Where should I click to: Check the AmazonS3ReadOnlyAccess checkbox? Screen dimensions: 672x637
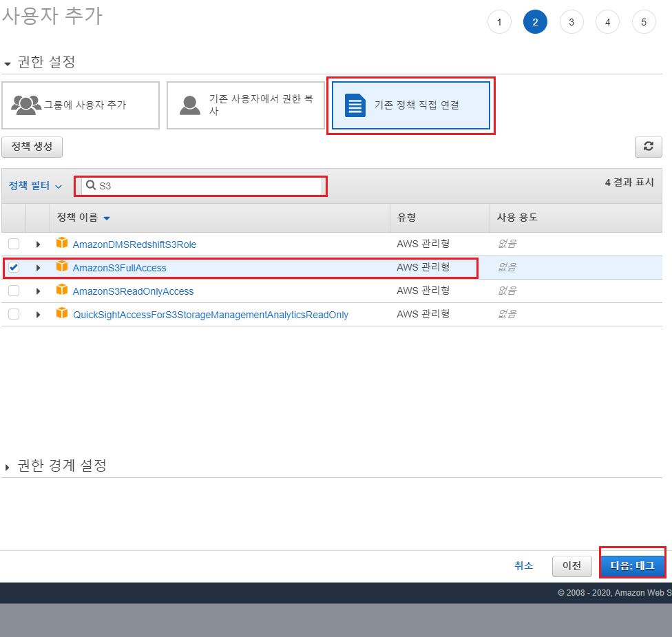click(x=14, y=291)
